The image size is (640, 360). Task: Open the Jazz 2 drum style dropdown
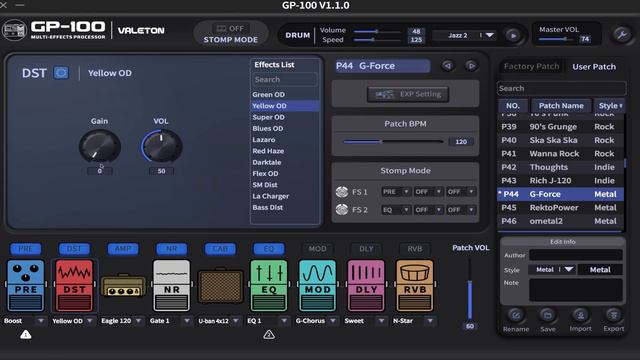(x=489, y=36)
